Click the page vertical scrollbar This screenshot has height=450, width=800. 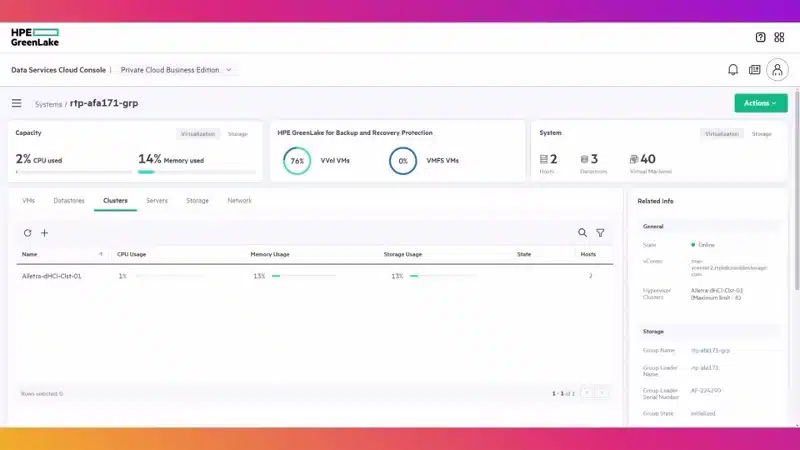[x=797, y=189]
